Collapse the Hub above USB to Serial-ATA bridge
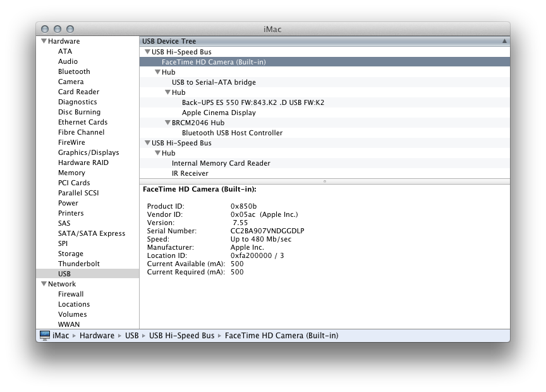546x392 pixels. tap(158, 72)
